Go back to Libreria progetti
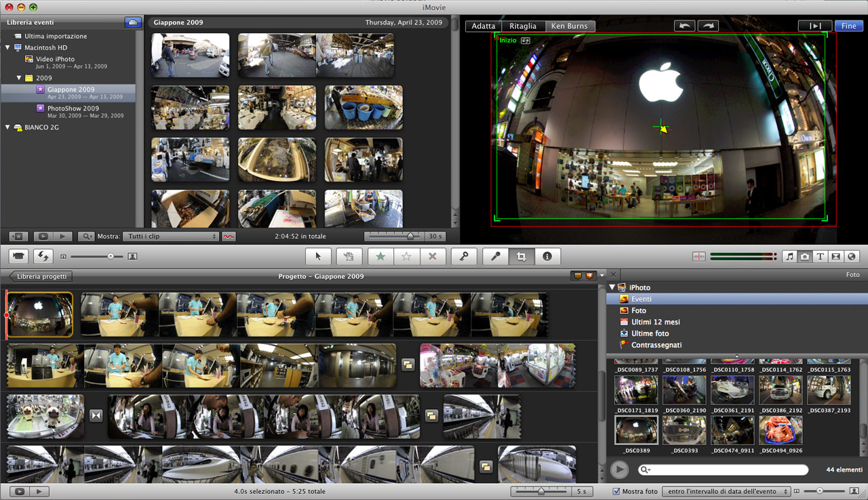The image size is (868, 500). point(41,276)
